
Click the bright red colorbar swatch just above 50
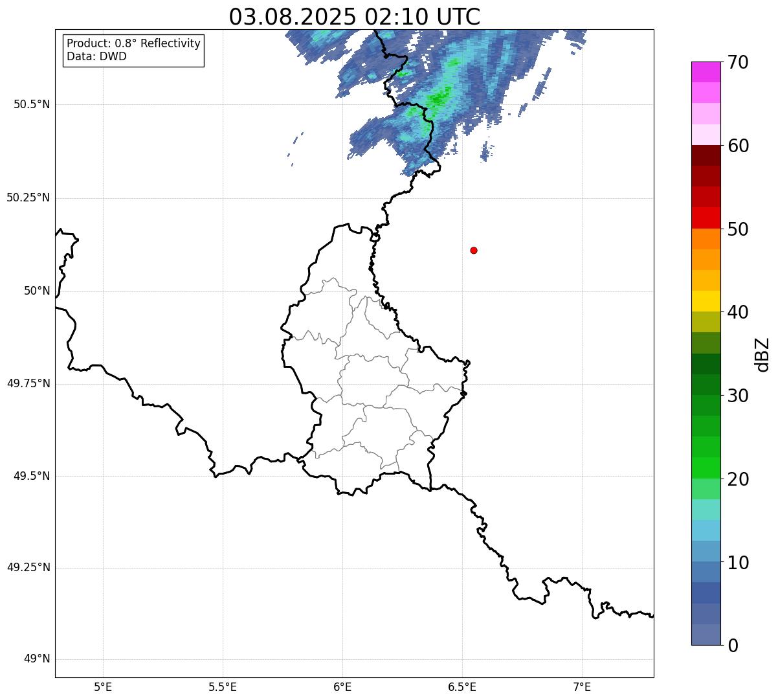click(706, 218)
